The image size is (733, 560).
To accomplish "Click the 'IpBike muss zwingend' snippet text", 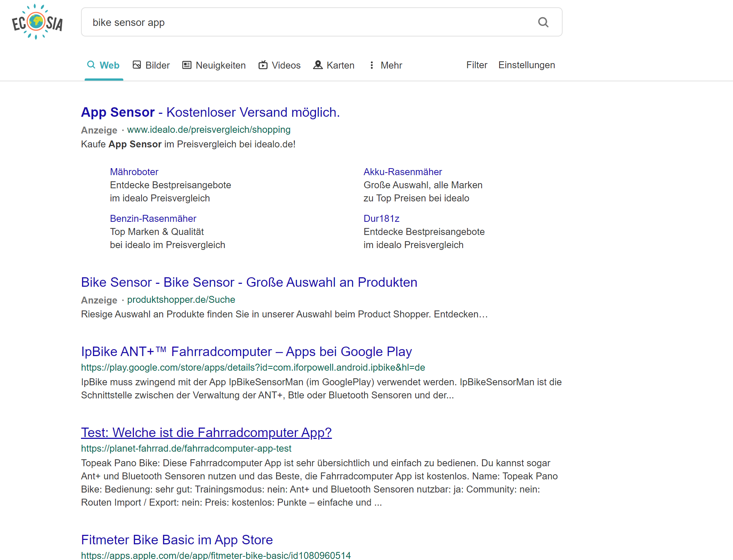I will coord(321,389).
